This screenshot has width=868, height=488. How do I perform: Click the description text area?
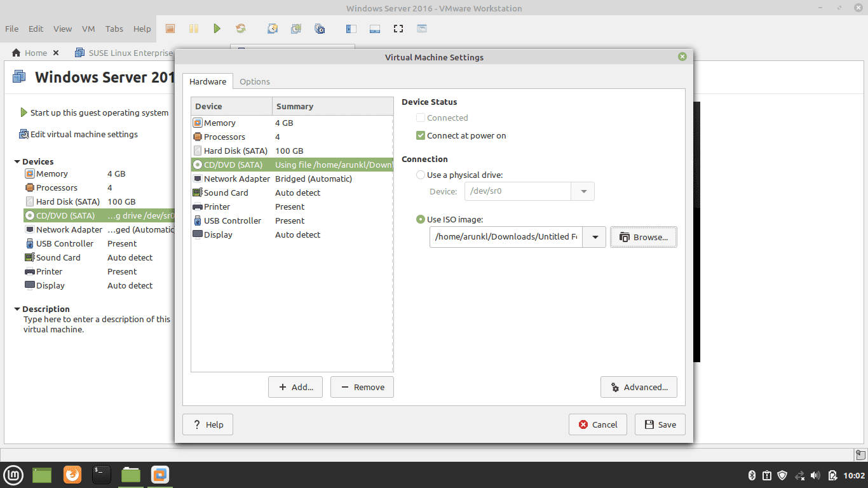(x=97, y=324)
